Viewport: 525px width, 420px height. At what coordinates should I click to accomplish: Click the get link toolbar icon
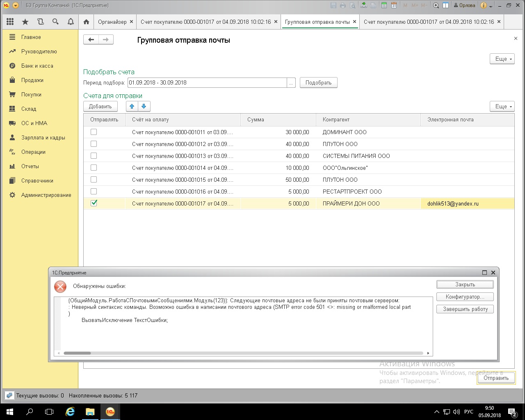(x=364, y=5)
